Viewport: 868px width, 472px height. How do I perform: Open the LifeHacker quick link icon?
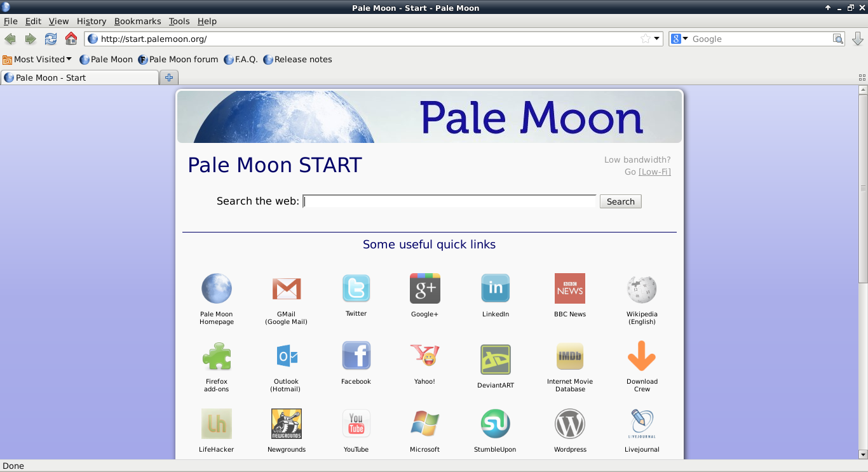217,424
